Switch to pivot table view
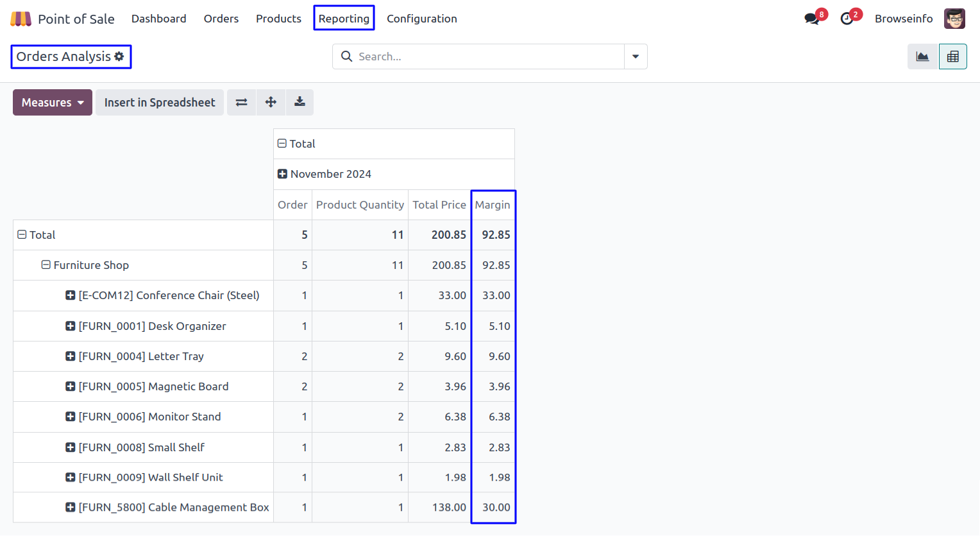This screenshot has width=980, height=536. tap(952, 56)
